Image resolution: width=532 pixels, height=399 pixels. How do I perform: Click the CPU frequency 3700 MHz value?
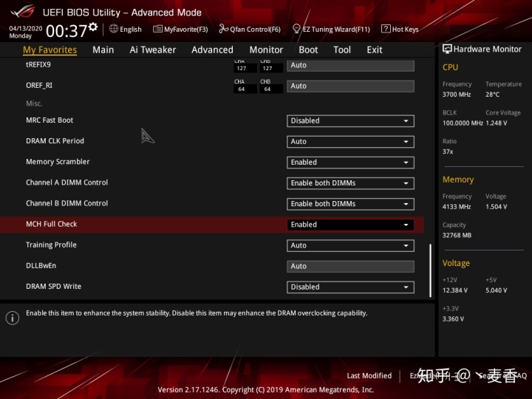[x=457, y=95]
